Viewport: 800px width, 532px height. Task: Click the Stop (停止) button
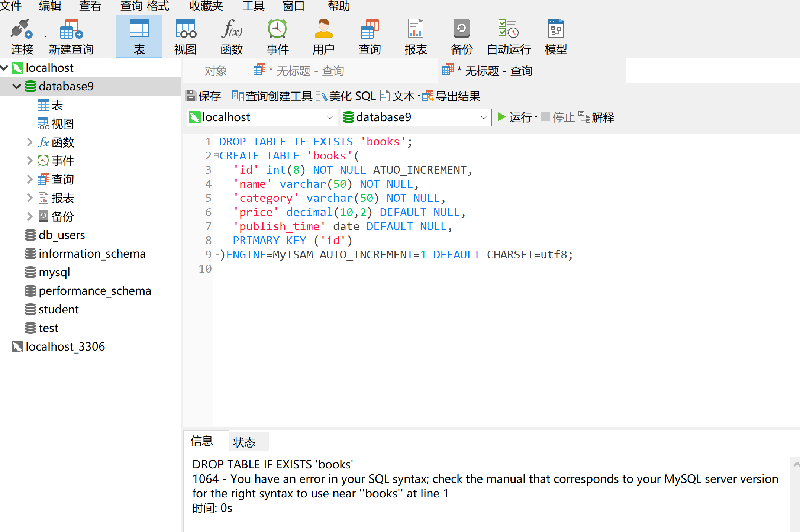[x=558, y=117]
